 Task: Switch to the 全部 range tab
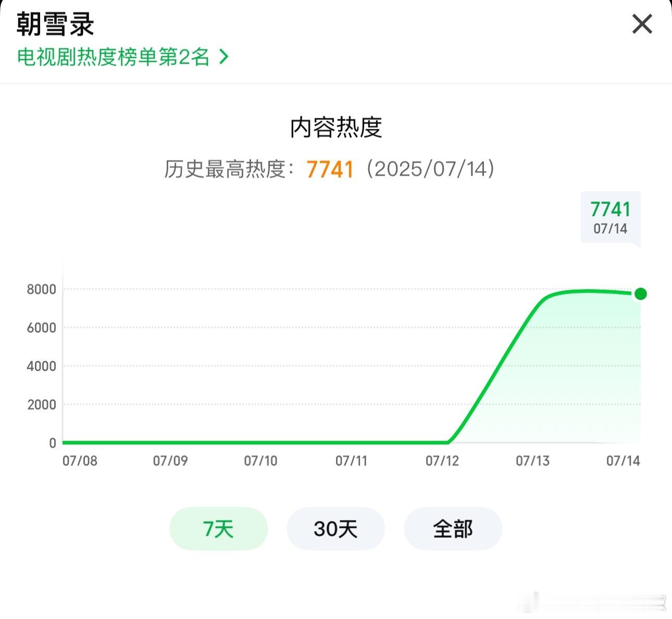tap(453, 529)
